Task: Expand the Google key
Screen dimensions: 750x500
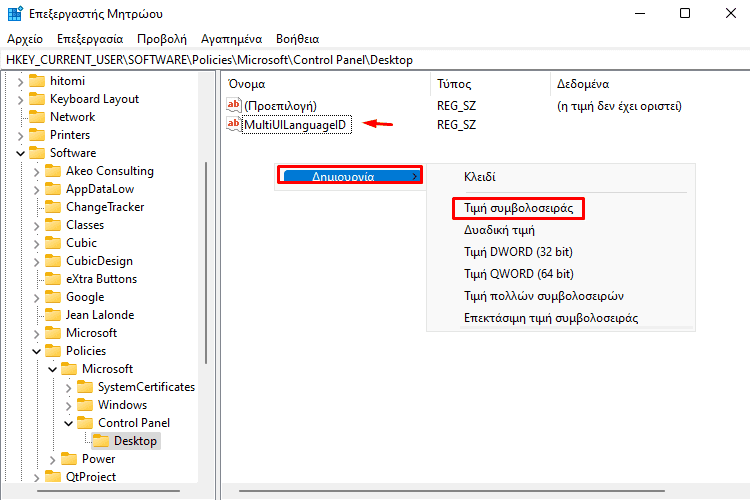Action: [x=36, y=298]
